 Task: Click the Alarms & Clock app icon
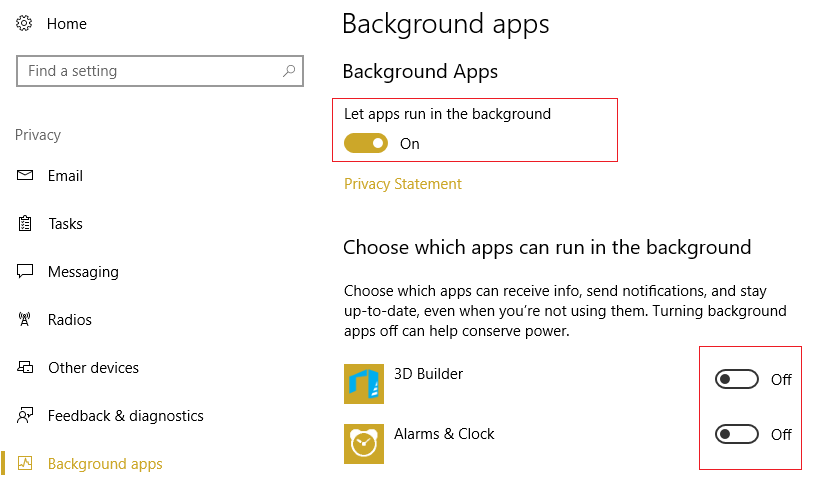(x=364, y=443)
